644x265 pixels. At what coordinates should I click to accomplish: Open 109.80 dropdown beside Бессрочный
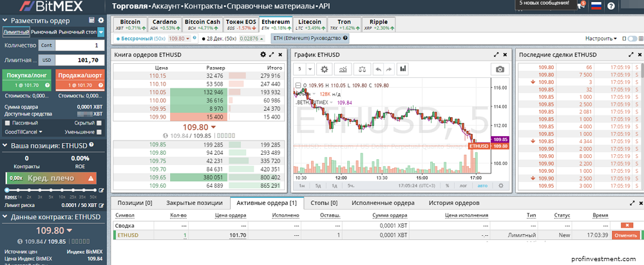tap(179, 38)
